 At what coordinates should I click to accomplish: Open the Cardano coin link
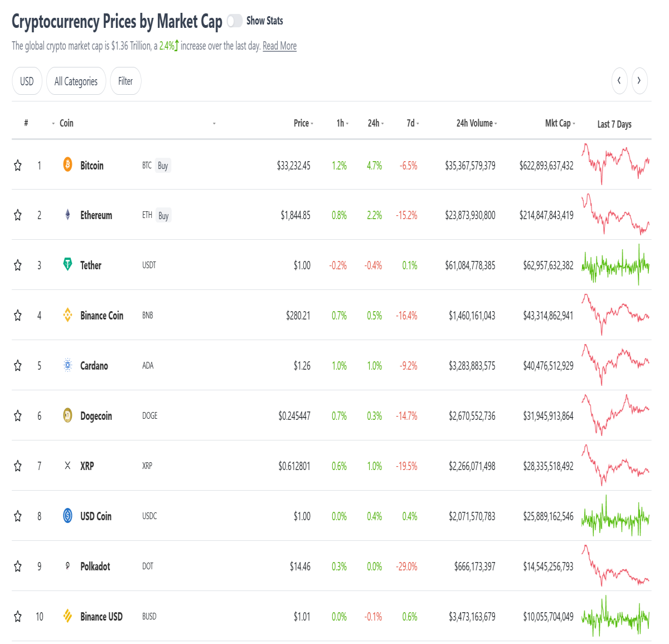94,366
